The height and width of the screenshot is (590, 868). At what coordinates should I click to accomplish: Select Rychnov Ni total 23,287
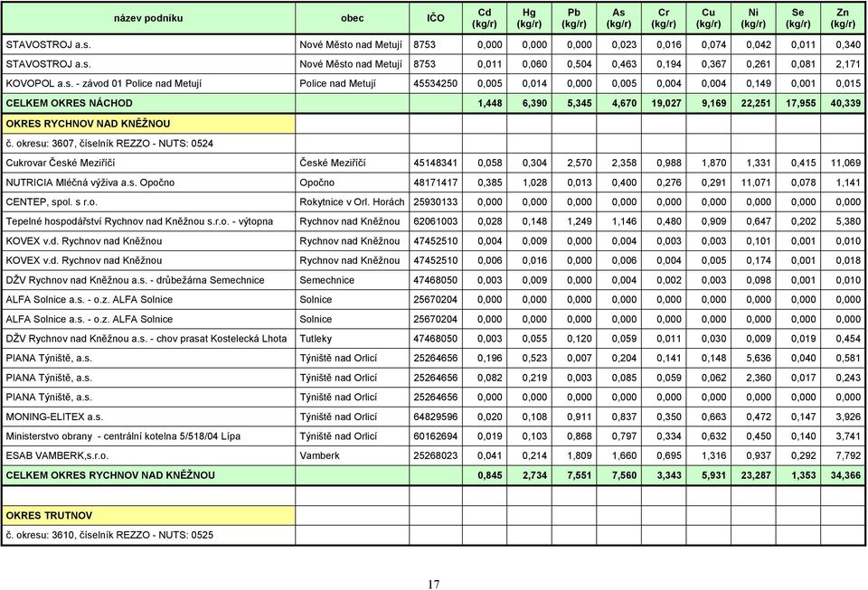(756, 475)
